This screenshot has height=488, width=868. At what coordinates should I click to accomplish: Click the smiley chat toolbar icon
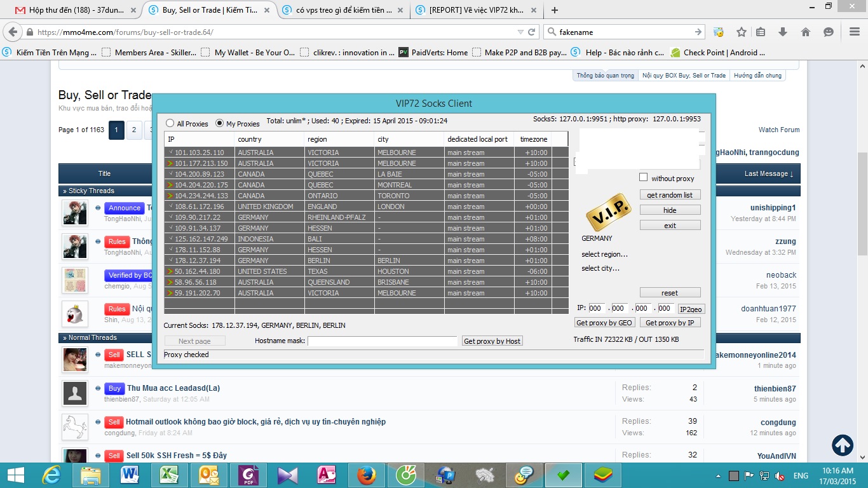[828, 32]
